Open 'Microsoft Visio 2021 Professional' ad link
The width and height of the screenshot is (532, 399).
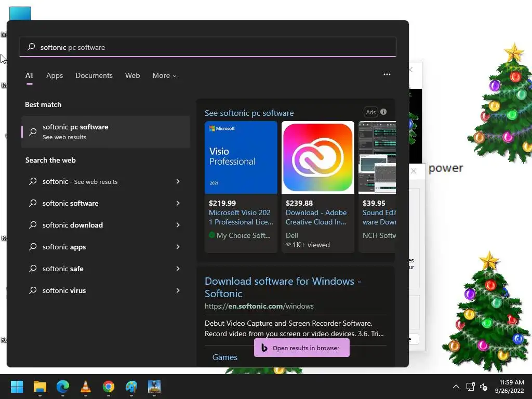(x=241, y=217)
